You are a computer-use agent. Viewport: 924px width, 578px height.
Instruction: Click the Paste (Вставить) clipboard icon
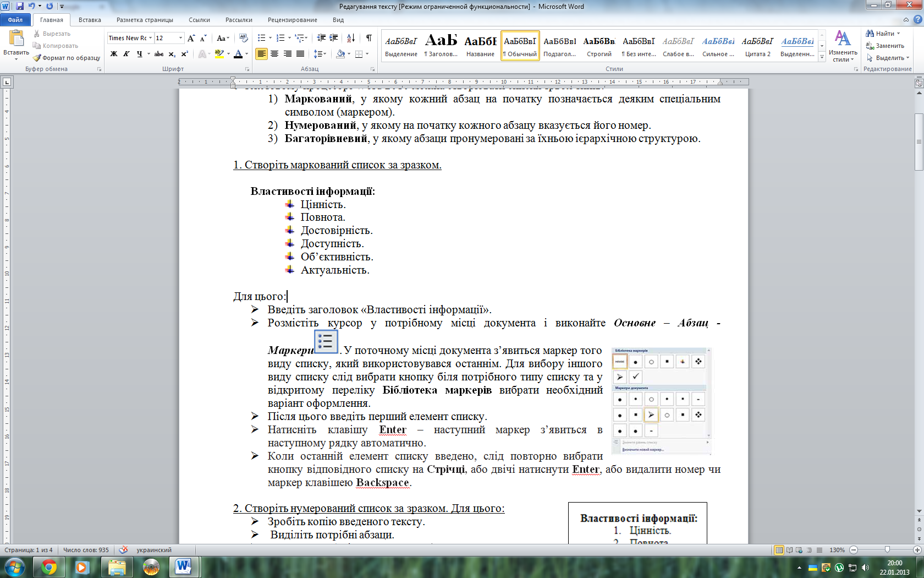pos(16,39)
